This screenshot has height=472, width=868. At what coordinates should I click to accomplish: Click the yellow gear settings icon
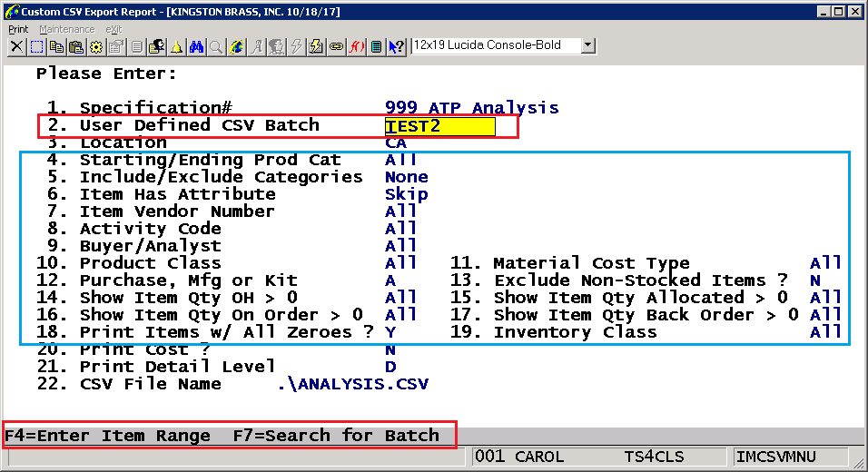[x=96, y=46]
